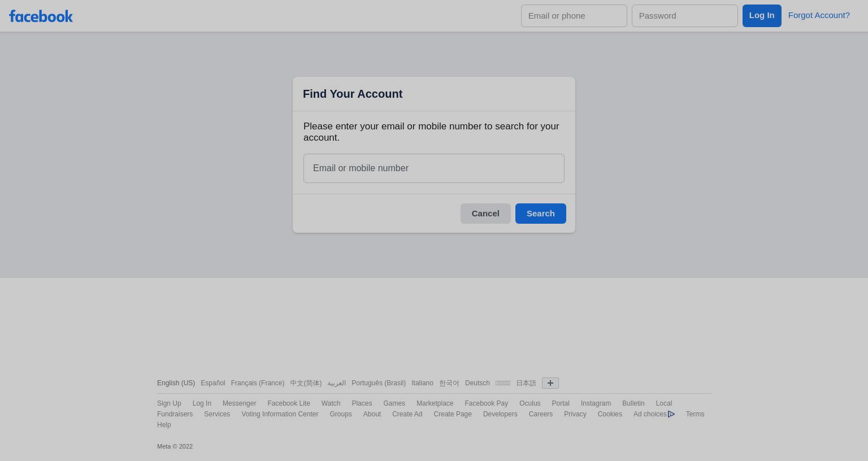Switch language to Korean (한국어)
Image resolution: width=868 pixels, height=461 pixels.
click(x=449, y=383)
